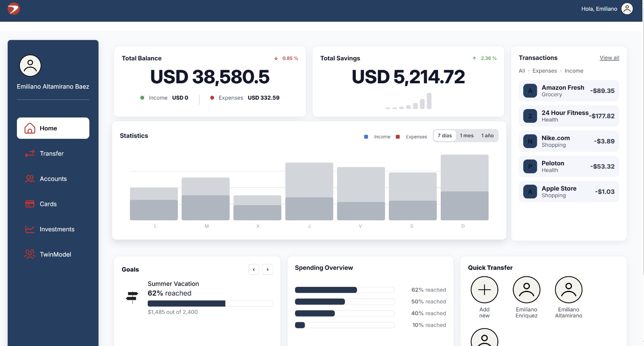The height and width of the screenshot is (346, 644).
Task: Click the Cards credit card icon
Action: coord(30,204)
